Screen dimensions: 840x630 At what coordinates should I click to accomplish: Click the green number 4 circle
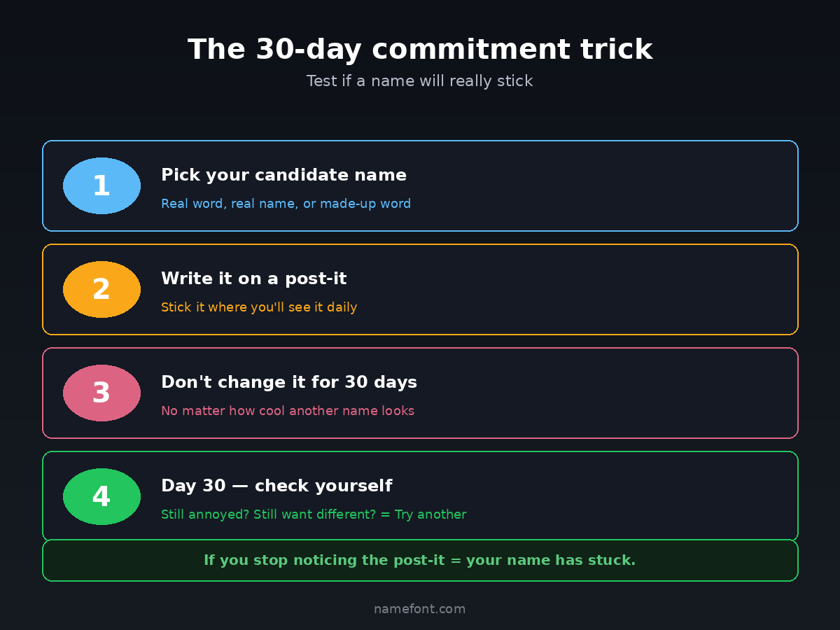pyautogui.click(x=101, y=496)
